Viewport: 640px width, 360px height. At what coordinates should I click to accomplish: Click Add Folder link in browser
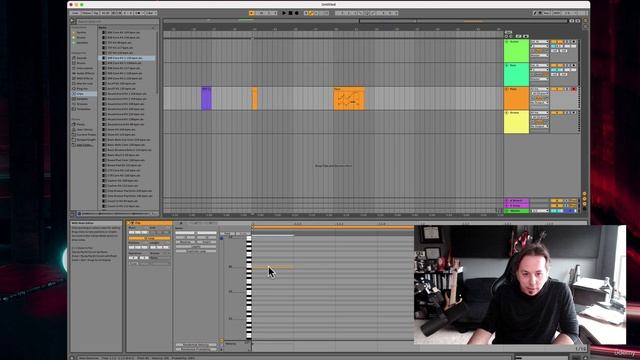pos(84,145)
